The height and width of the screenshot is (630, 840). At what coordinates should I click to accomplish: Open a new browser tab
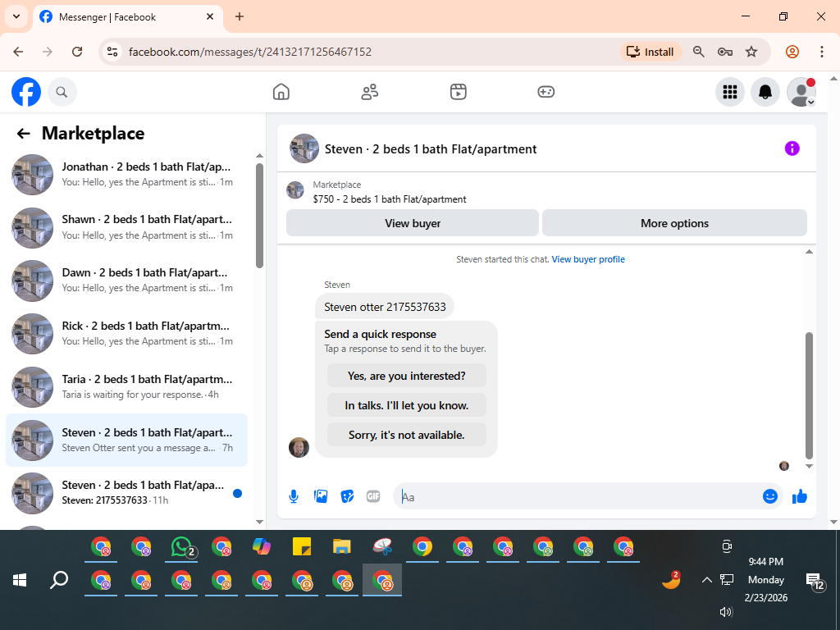pos(240,16)
